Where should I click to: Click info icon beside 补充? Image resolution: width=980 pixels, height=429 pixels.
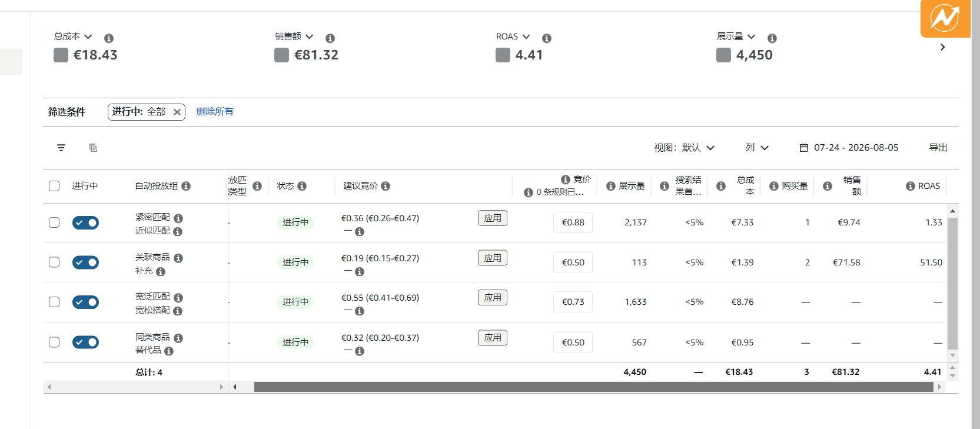click(x=161, y=272)
